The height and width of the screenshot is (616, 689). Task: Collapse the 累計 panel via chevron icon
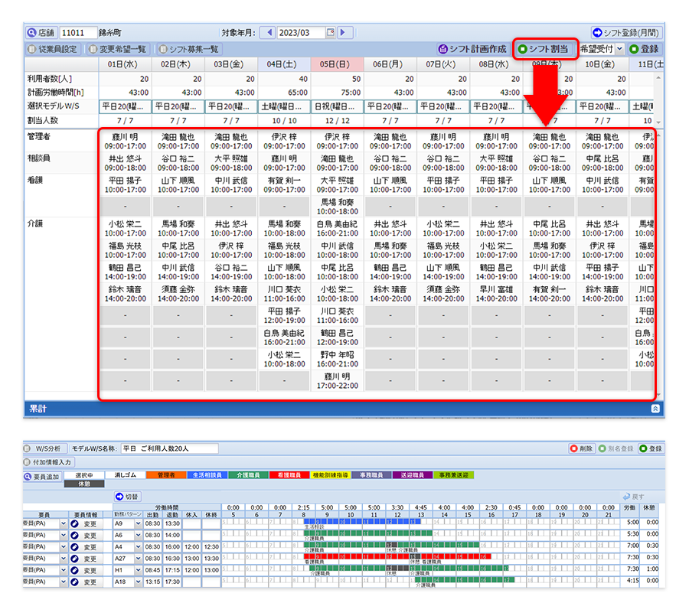(655, 409)
